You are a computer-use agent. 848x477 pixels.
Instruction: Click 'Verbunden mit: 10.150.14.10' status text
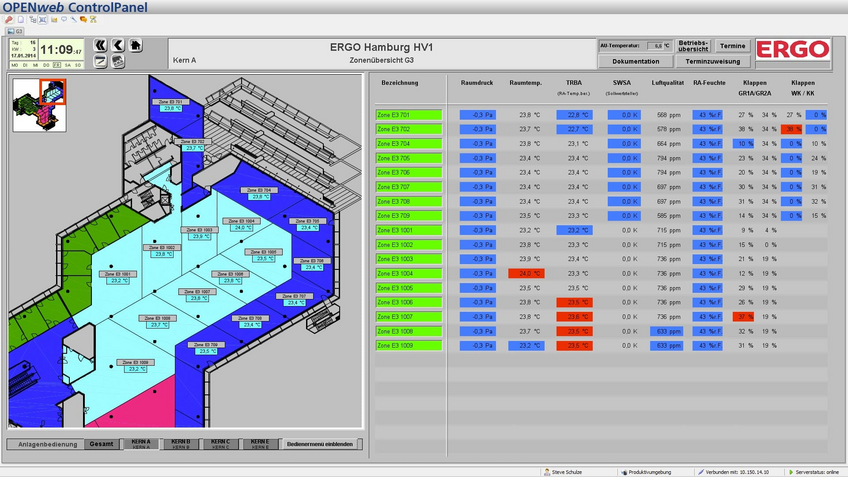click(x=737, y=472)
